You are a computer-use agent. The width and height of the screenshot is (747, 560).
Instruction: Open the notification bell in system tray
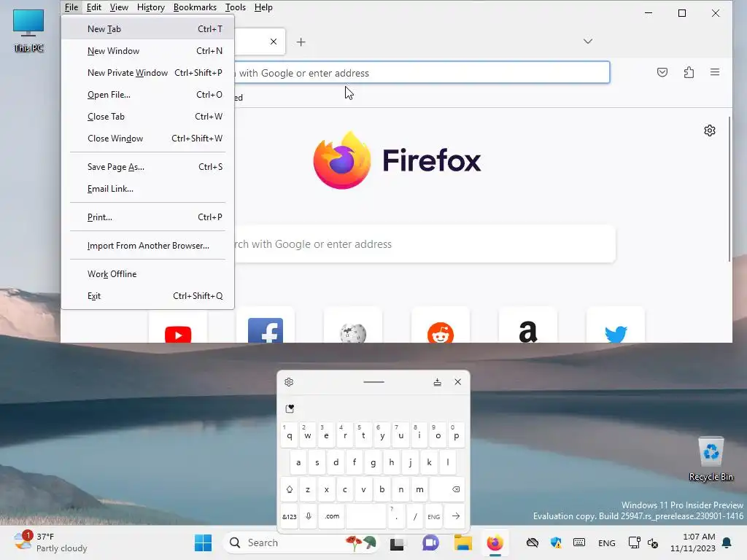click(x=727, y=542)
